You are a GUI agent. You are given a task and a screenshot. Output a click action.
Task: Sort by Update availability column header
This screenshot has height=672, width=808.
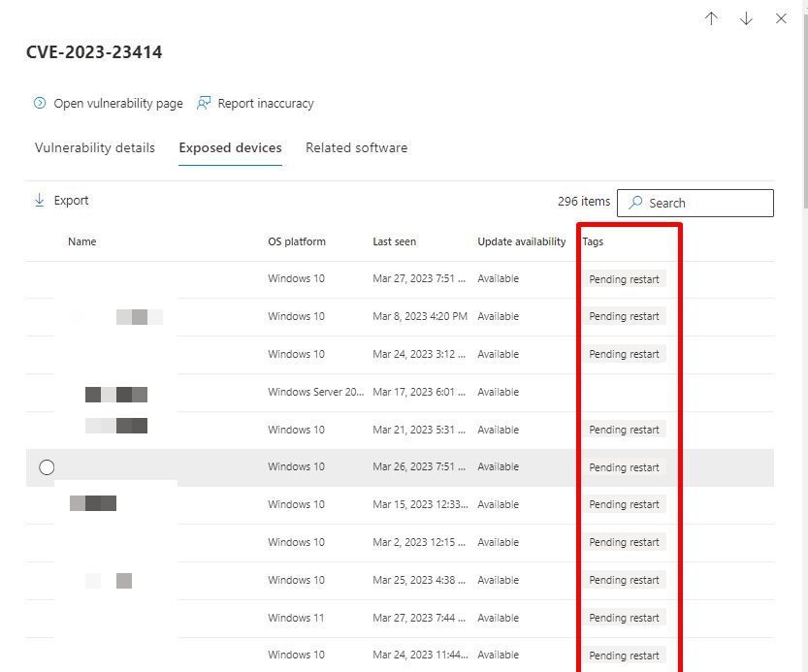(x=522, y=241)
